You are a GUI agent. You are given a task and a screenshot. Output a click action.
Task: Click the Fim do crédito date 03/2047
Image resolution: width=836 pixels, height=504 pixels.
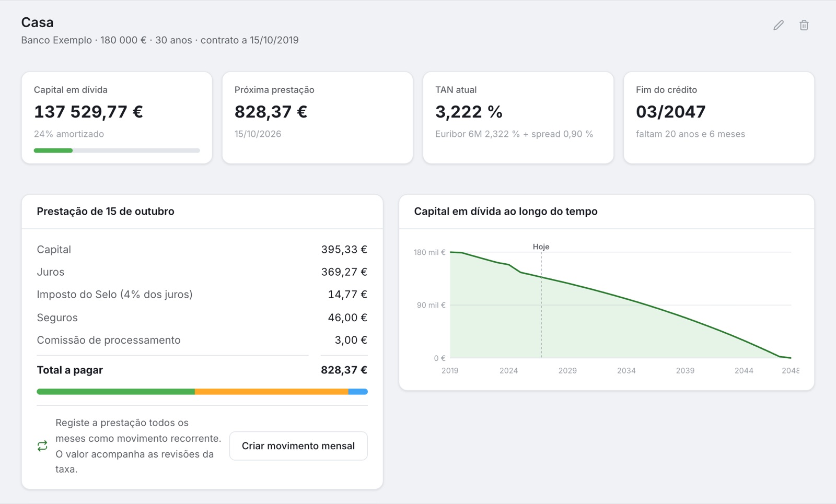coord(670,112)
